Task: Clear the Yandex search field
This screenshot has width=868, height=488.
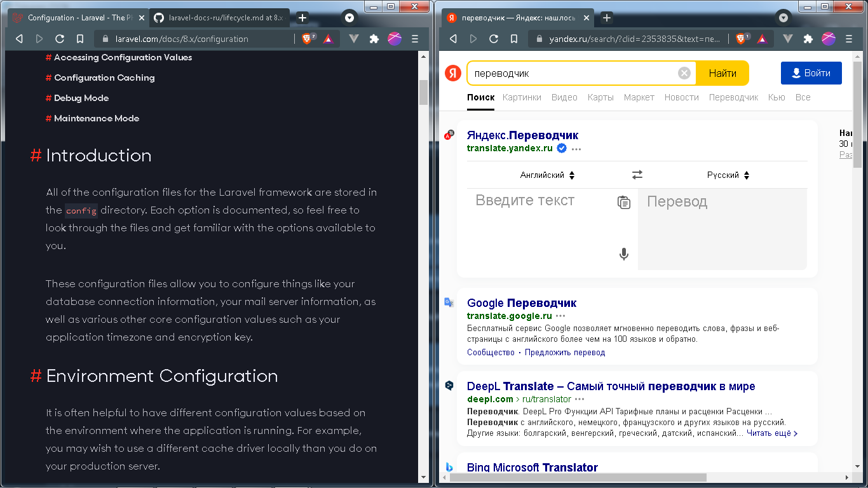Action: pos(684,73)
